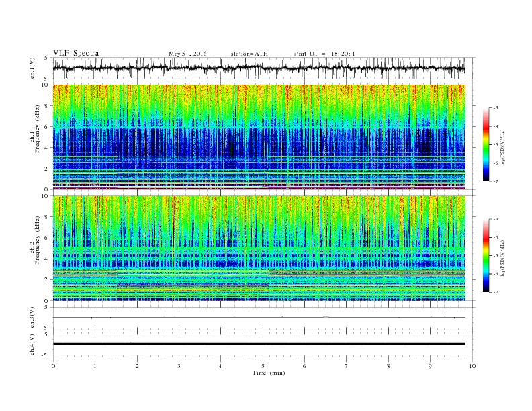Select the "start UT = 18:20:1" text
This screenshot has height=411, width=532.
(324, 54)
